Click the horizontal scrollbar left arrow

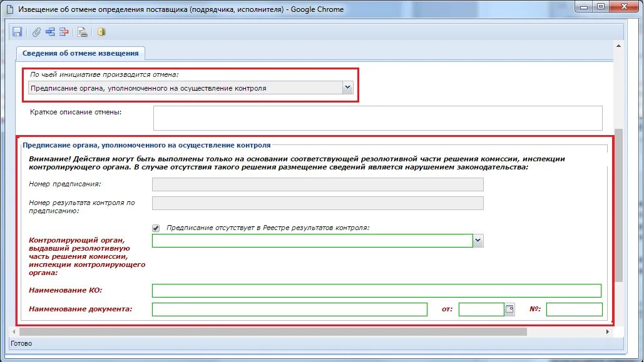coord(14,331)
